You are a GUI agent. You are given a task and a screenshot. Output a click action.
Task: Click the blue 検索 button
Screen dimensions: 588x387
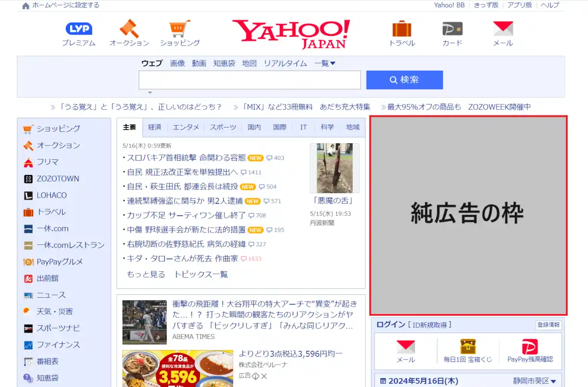[x=404, y=80]
